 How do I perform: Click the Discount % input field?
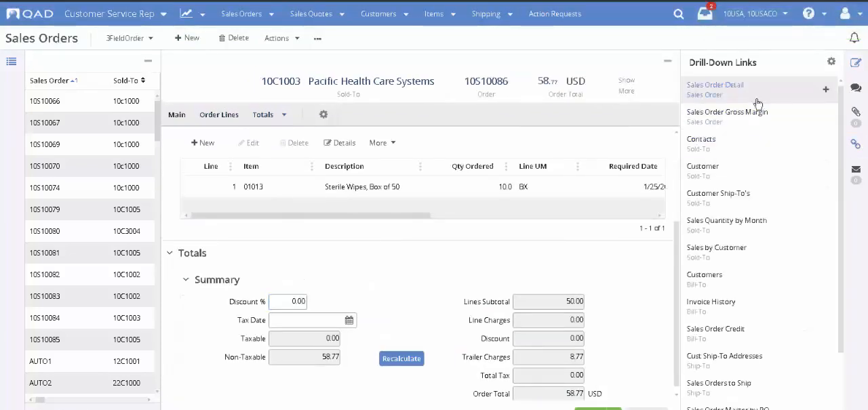coord(288,302)
